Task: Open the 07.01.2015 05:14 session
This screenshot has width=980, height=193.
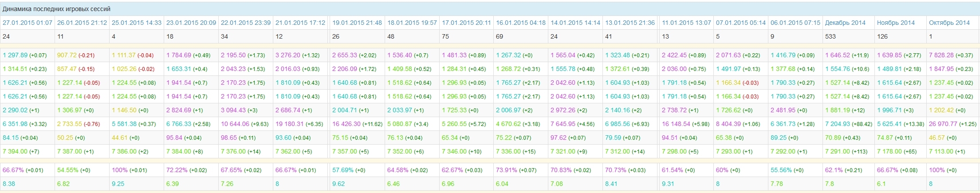Action: pyautogui.click(x=741, y=23)
